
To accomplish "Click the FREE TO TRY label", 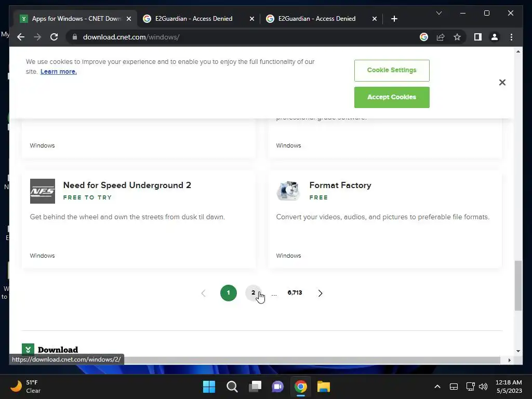I will pos(87,197).
